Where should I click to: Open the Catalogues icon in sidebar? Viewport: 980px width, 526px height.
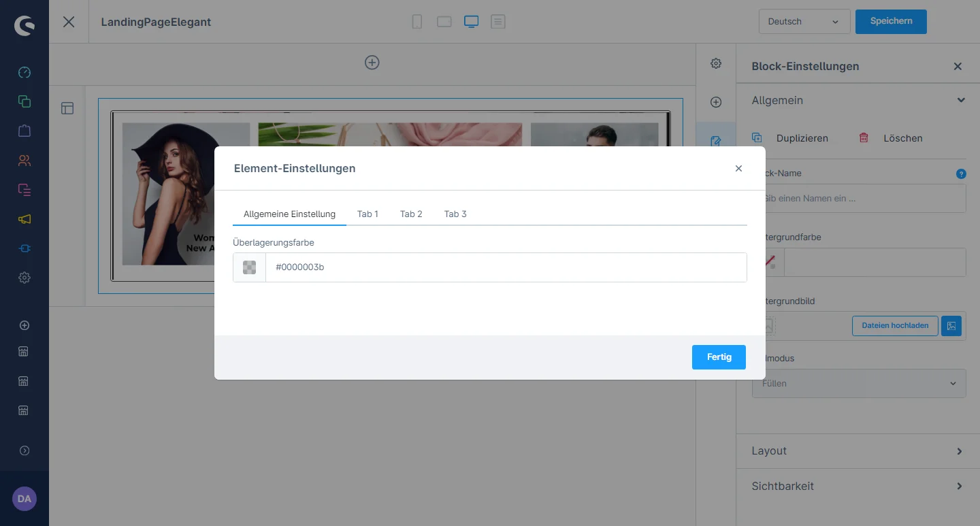[x=24, y=101]
